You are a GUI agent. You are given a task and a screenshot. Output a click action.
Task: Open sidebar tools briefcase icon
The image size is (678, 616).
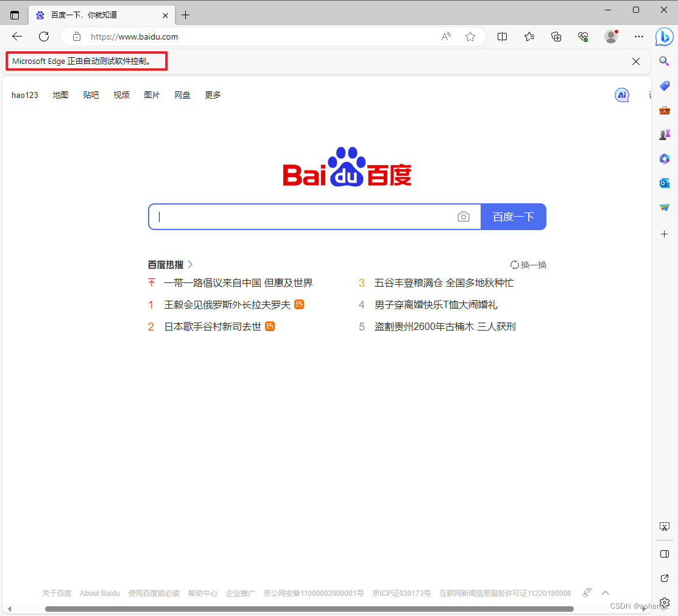(x=665, y=110)
